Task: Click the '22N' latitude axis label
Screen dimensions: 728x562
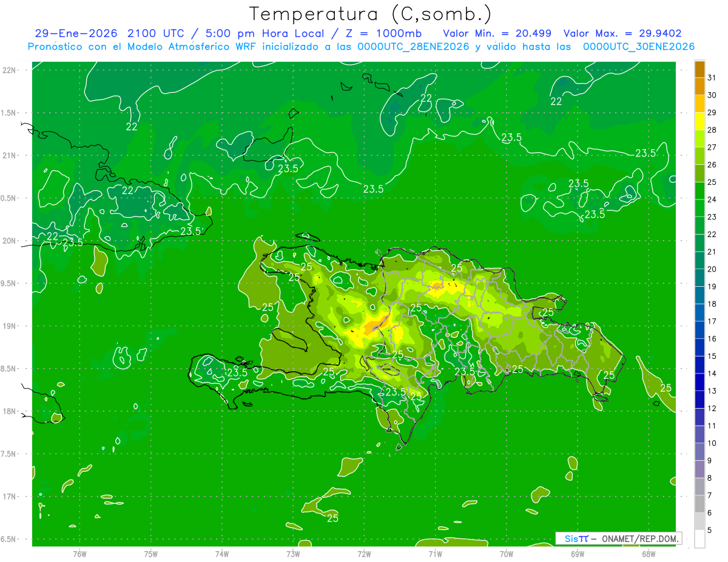Action: (10, 70)
